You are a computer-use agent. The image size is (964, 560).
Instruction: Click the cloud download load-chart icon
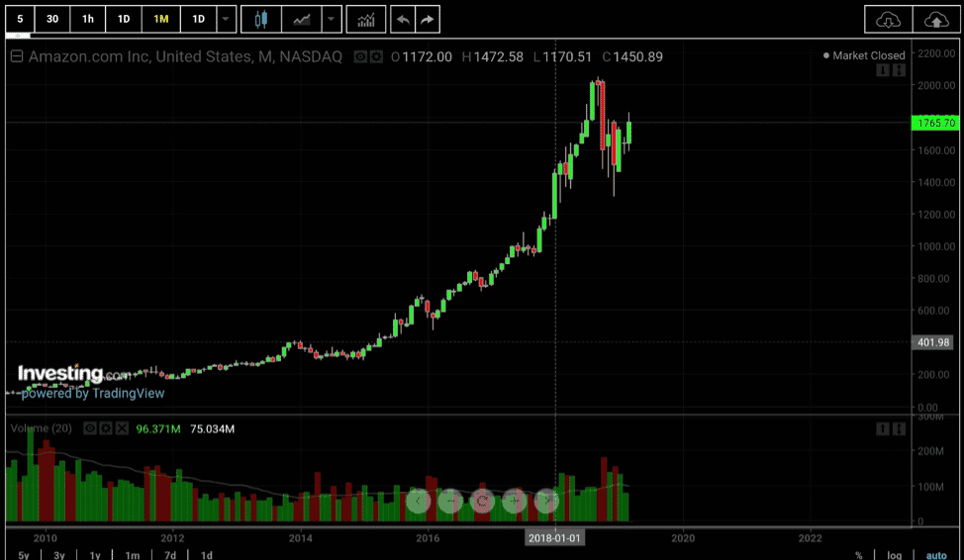pyautogui.click(x=887, y=19)
